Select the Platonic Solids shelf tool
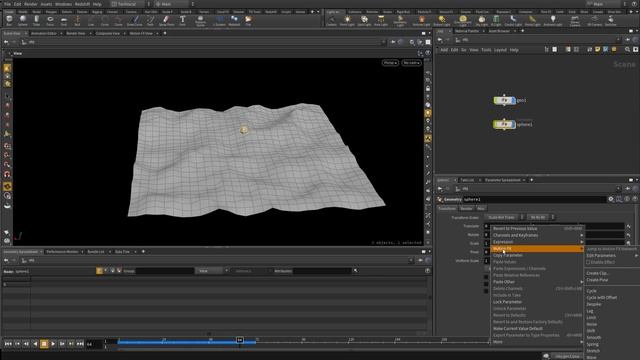640x360 pixels. (200, 20)
